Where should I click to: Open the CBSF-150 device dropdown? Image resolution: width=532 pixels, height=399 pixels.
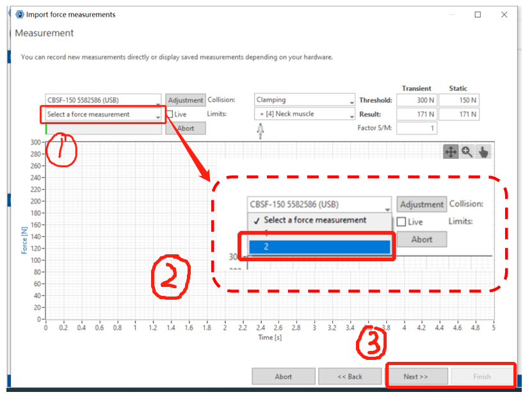click(x=103, y=101)
